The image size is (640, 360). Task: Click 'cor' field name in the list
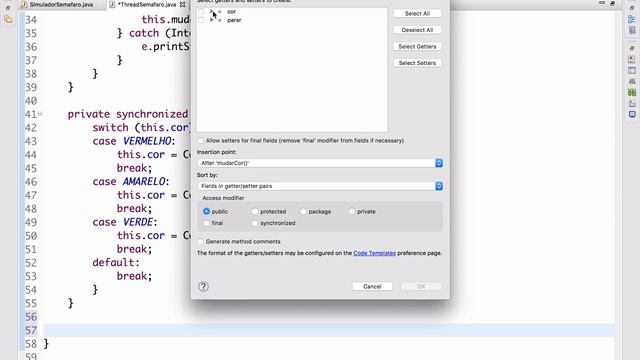tap(231, 12)
